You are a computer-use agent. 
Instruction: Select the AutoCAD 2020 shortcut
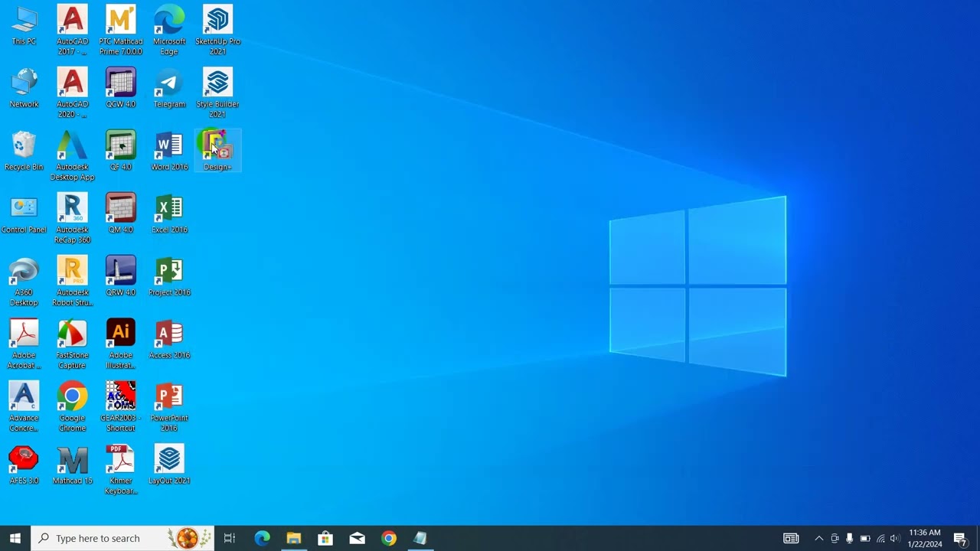73,93
